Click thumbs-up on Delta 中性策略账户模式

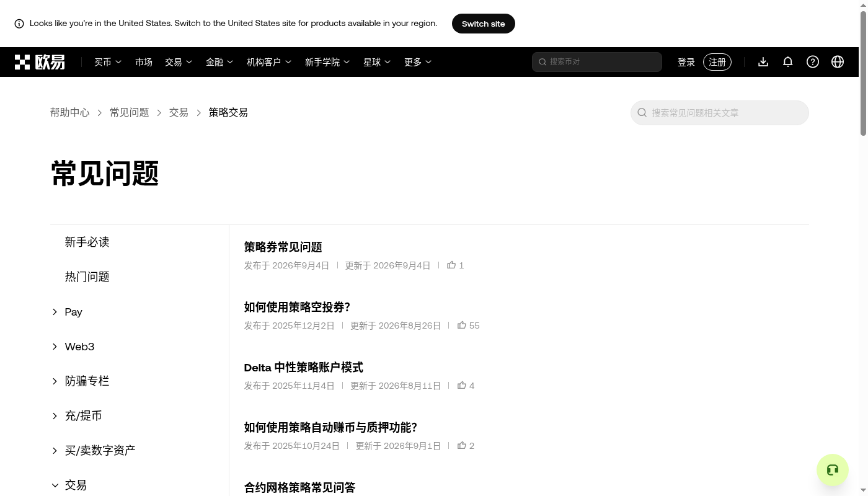[x=462, y=385]
